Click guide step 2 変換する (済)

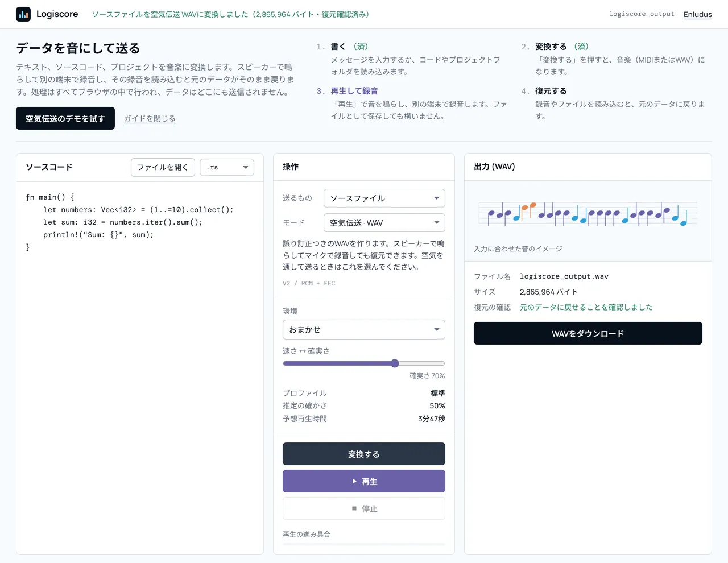point(562,47)
